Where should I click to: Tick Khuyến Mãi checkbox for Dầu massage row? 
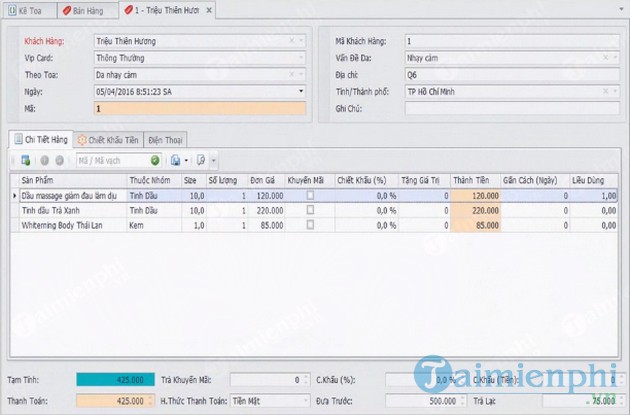(x=309, y=196)
